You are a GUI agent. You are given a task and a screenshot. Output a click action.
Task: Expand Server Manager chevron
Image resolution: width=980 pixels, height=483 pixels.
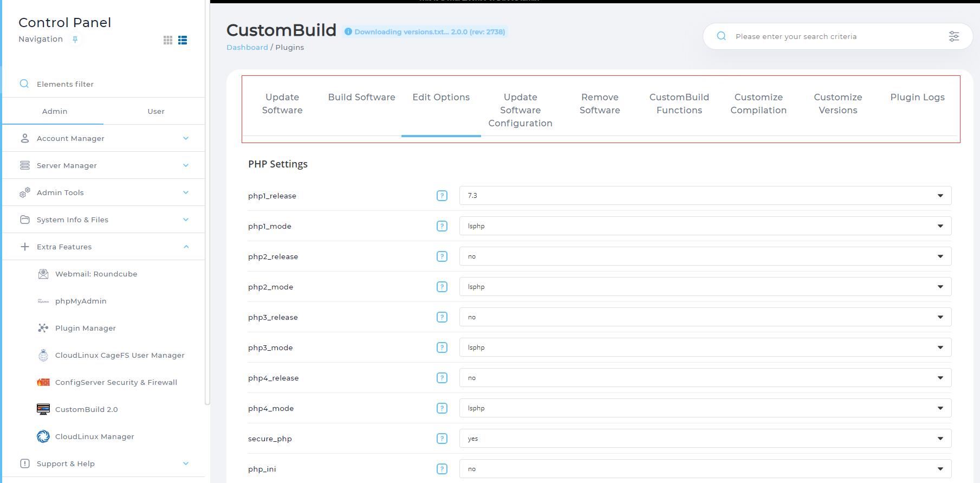[186, 165]
